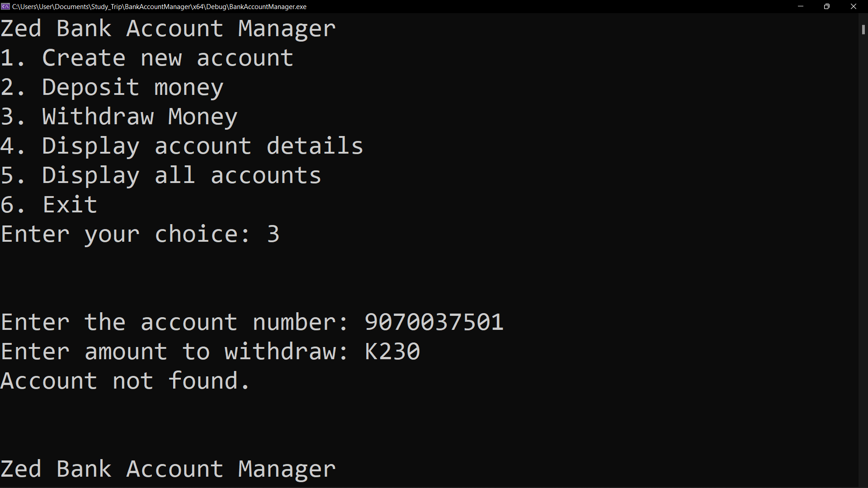
Task: Click the '6. Exit' menu line
Action: point(49,205)
